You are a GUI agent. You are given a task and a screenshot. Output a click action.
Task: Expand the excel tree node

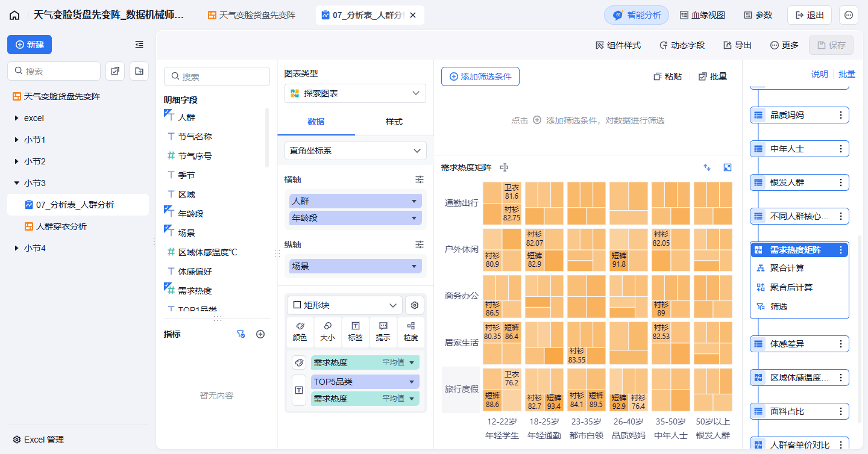point(16,118)
